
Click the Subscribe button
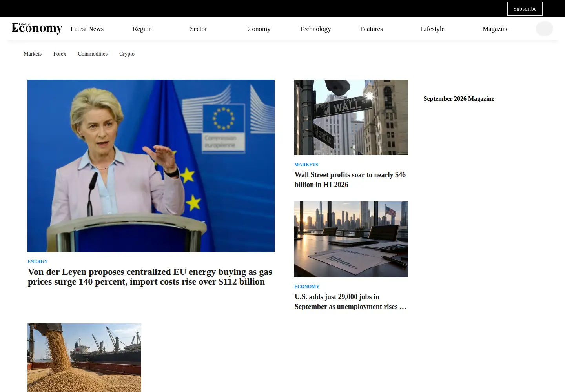point(525,9)
